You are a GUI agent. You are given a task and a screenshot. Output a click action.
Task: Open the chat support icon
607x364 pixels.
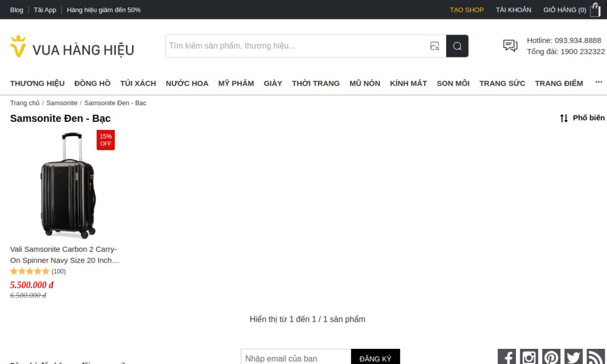[510, 46]
